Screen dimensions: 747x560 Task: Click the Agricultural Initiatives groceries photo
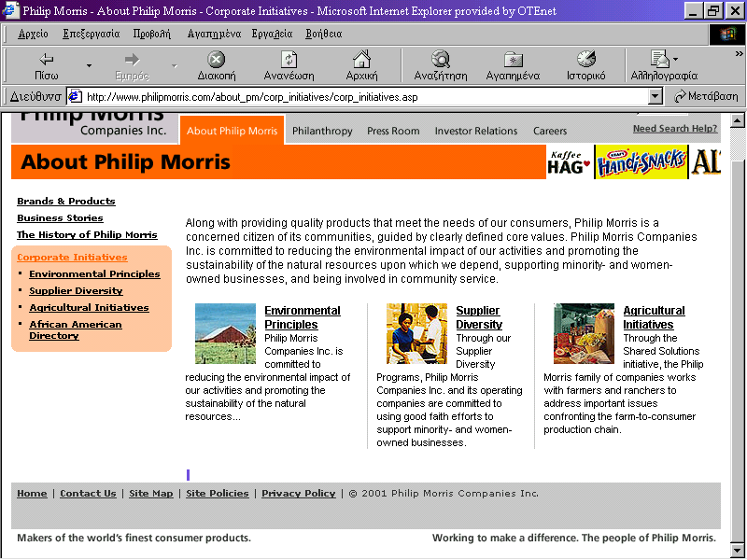pyautogui.click(x=584, y=333)
